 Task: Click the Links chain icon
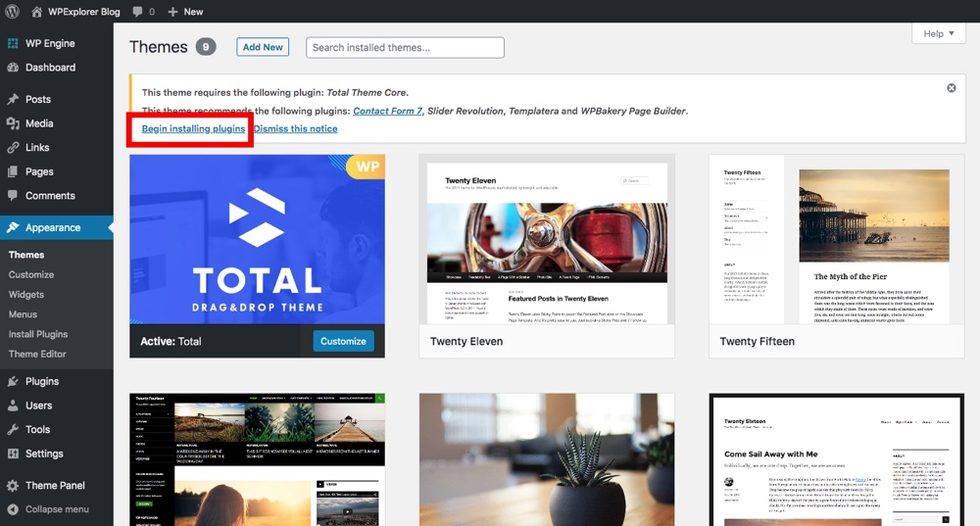pyautogui.click(x=13, y=148)
